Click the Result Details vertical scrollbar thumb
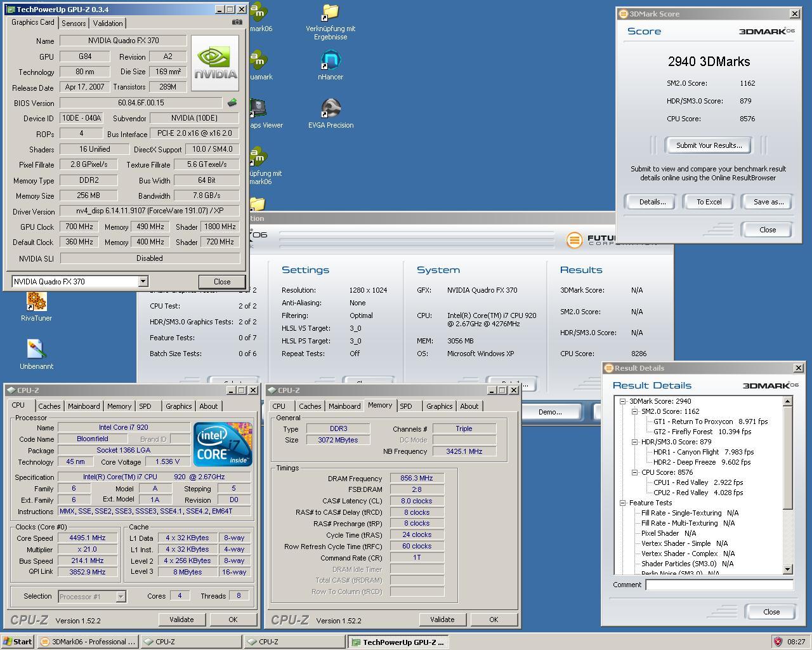The height and width of the screenshot is (650, 812). pyautogui.click(x=787, y=458)
